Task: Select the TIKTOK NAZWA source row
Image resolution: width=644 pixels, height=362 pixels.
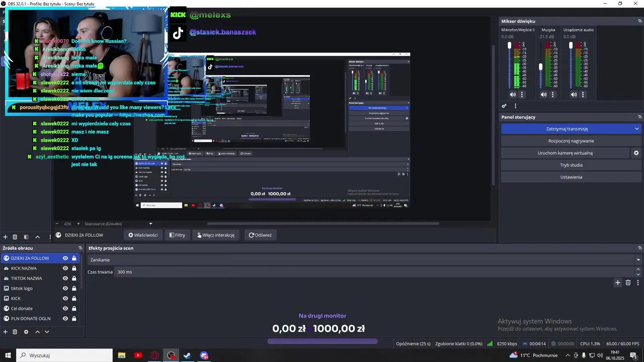Action: click(x=40, y=278)
